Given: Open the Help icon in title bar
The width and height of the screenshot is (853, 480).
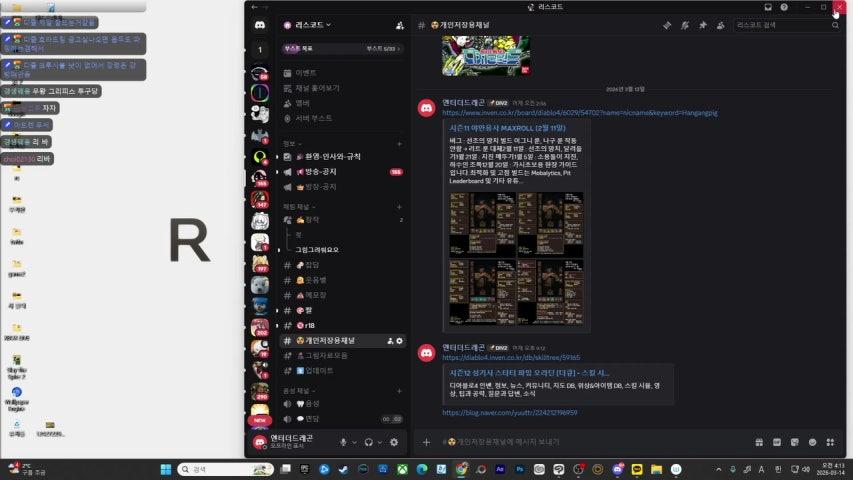Looking at the screenshot, I should [x=784, y=7].
